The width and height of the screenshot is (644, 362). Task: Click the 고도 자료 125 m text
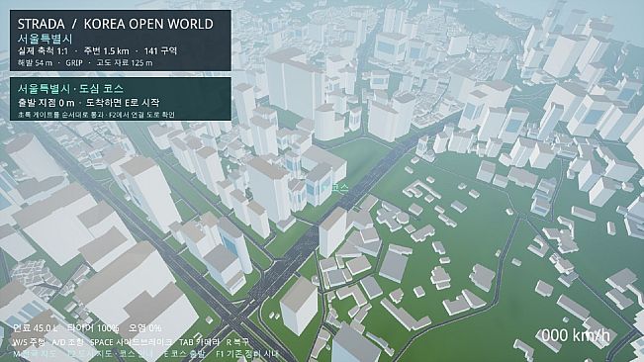pos(125,62)
